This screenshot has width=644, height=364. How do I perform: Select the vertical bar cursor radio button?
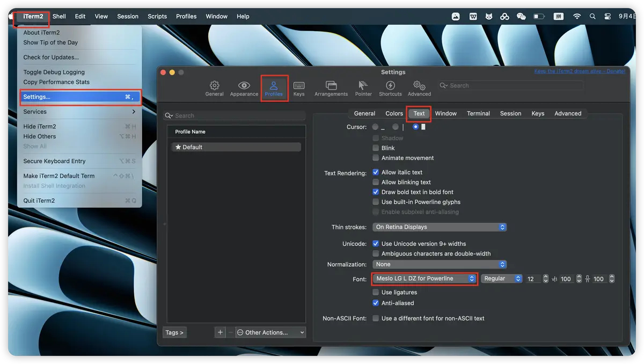click(x=396, y=127)
